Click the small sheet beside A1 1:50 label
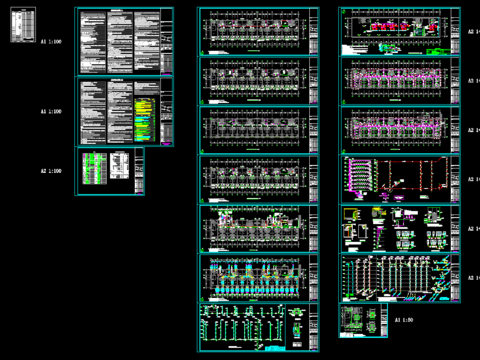This screenshot has width=480, height=360. [x=364, y=320]
